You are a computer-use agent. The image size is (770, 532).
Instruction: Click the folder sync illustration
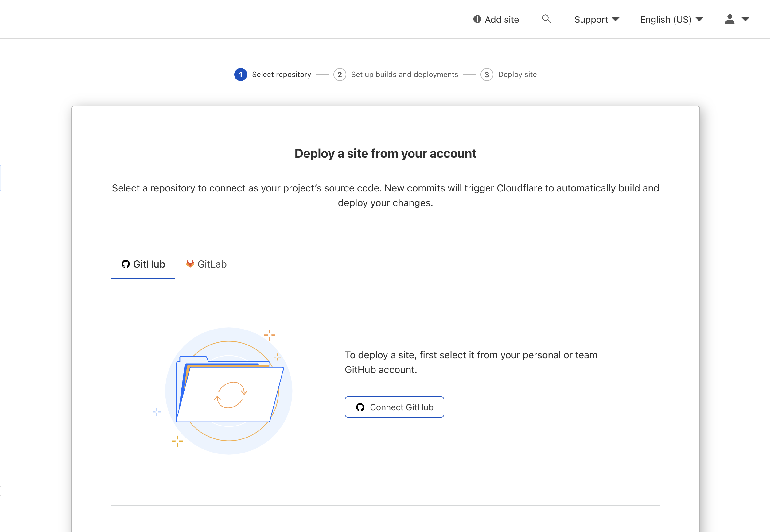coord(229,391)
